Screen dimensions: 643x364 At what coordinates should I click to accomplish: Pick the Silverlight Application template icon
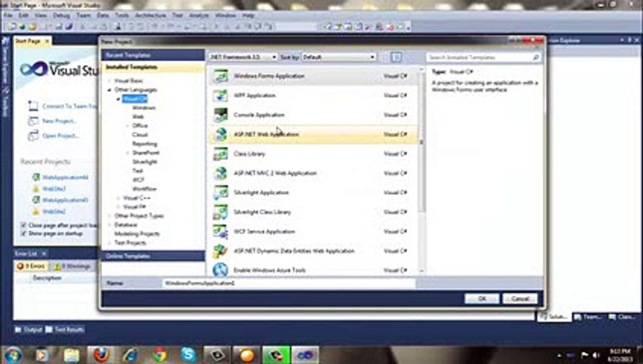pyautogui.click(x=220, y=193)
